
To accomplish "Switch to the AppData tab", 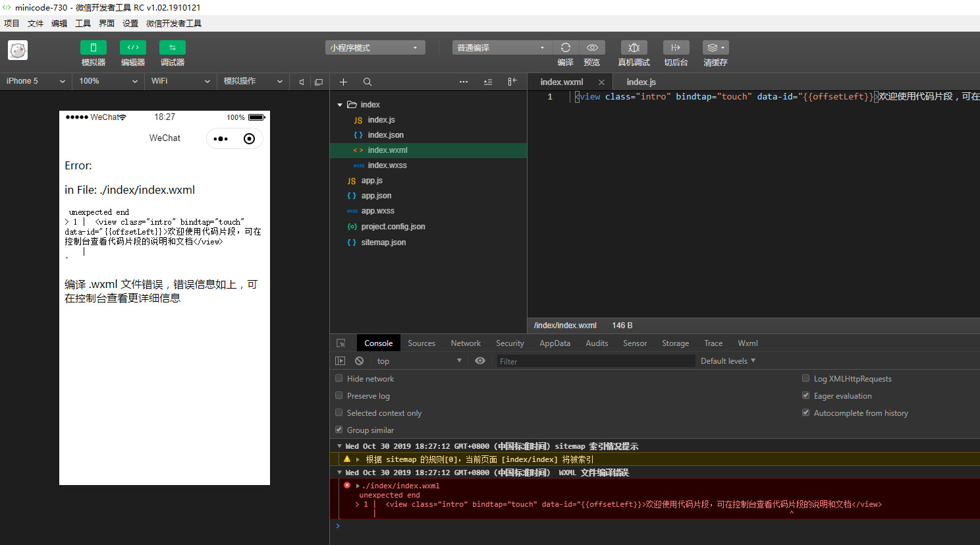I will pyautogui.click(x=555, y=343).
